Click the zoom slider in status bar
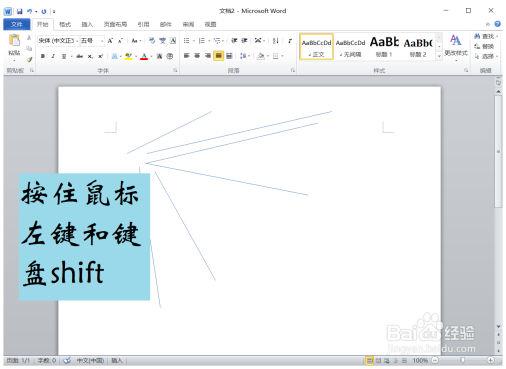The height and width of the screenshot is (369, 506). coord(463,360)
